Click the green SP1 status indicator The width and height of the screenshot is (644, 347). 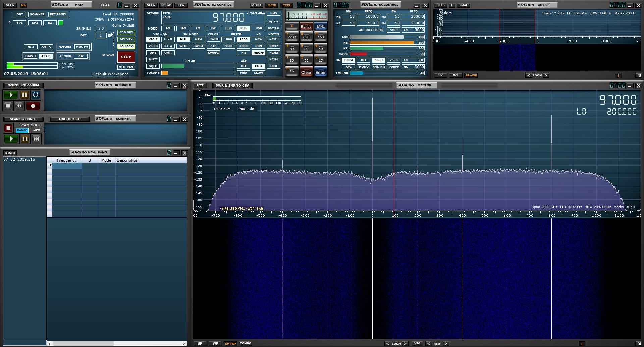point(61,23)
